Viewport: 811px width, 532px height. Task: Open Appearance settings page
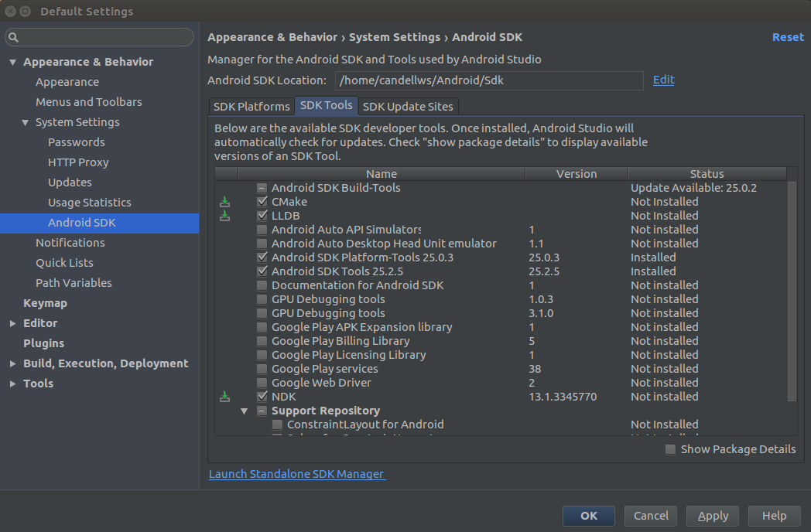(67, 82)
